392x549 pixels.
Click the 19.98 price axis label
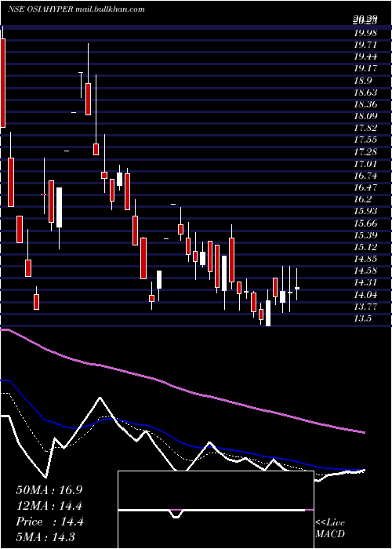[365, 33]
